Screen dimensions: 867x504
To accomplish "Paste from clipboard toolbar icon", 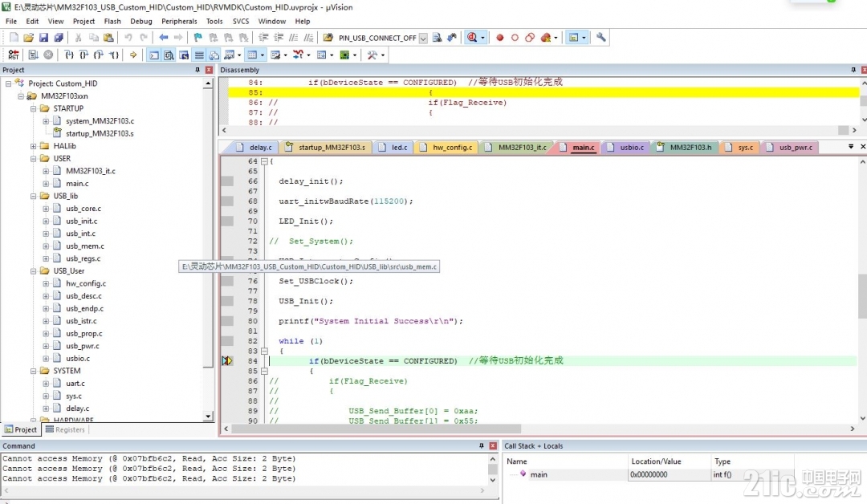I will pos(109,38).
